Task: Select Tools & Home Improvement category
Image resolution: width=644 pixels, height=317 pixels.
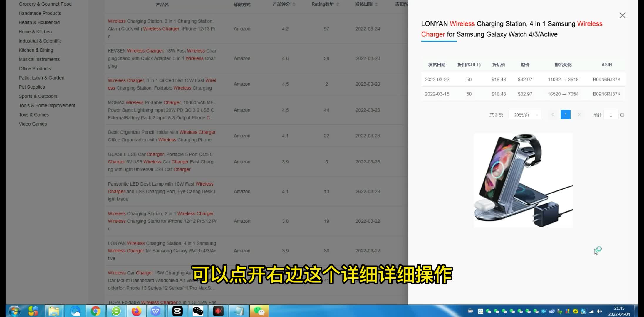Action: pyautogui.click(x=47, y=105)
